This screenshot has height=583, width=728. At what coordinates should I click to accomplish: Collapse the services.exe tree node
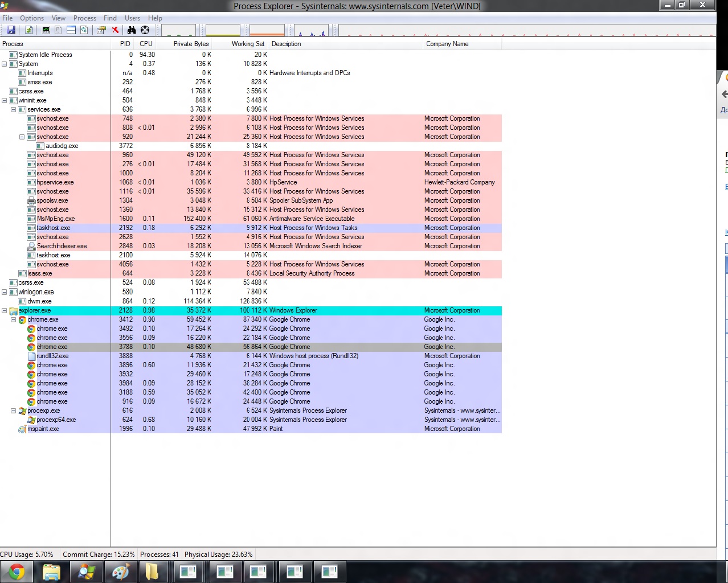coord(13,109)
